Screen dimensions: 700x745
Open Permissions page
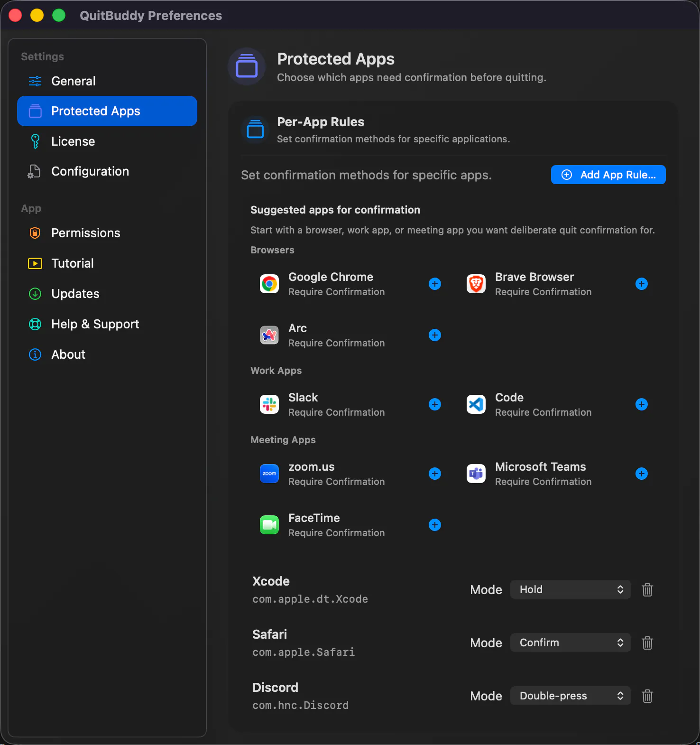[107, 233]
